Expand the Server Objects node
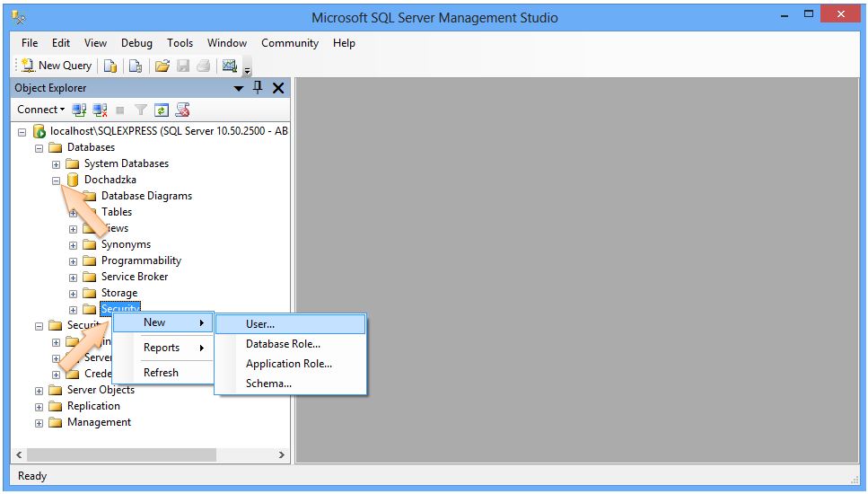 [x=39, y=391]
